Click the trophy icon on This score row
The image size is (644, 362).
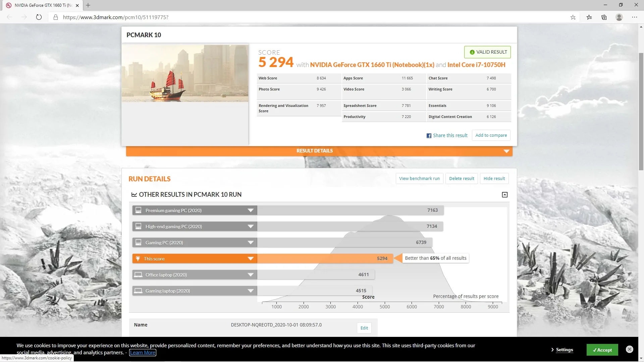(138, 258)
